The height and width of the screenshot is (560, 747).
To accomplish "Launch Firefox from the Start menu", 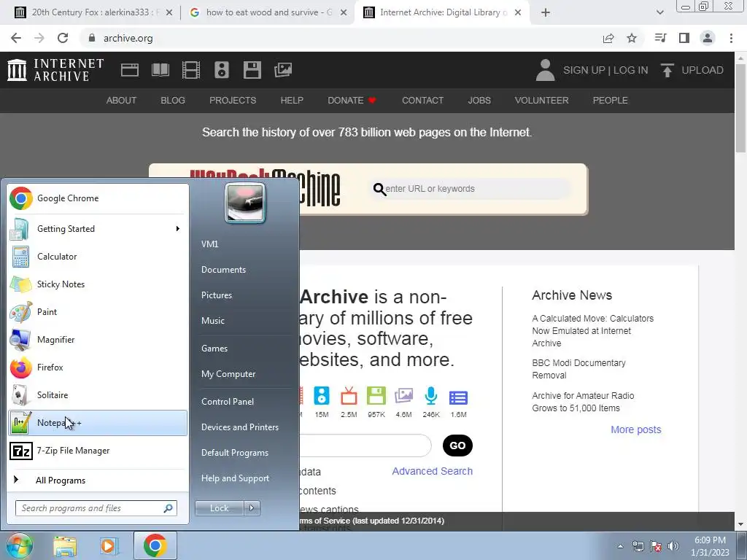I will [98, 367].
